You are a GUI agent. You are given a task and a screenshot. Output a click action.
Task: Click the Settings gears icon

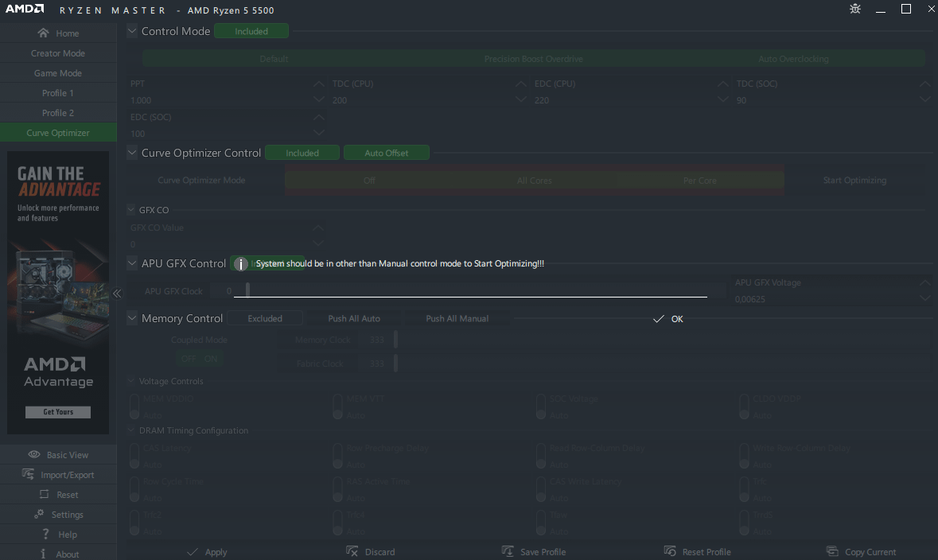pos(39,514)
